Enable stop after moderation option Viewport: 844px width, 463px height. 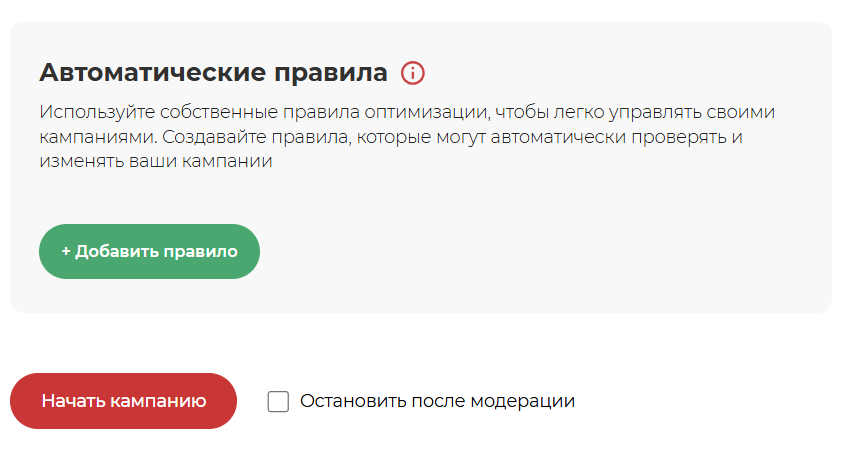pyautogui.click(x=278, y=402)
